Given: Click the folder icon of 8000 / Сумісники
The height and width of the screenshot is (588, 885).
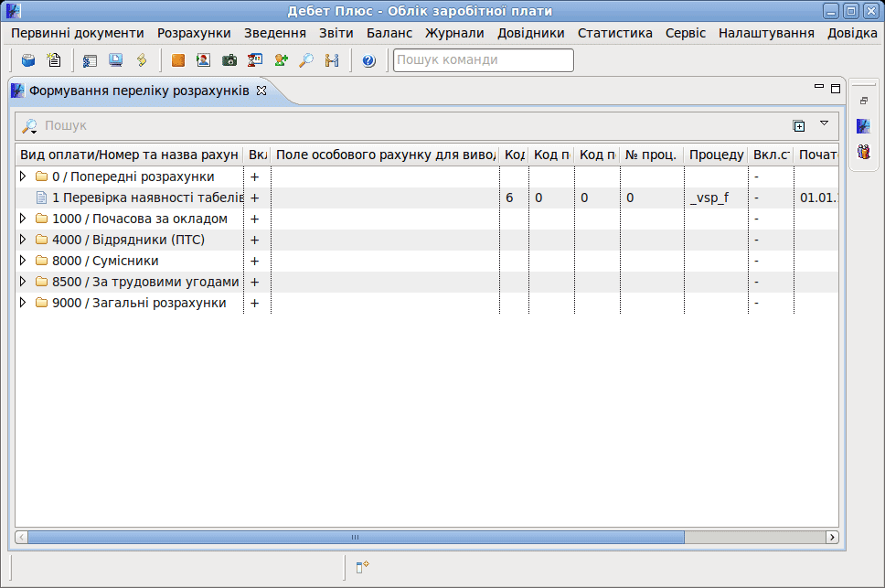Looking at the screenshot, I should [41, 261].
